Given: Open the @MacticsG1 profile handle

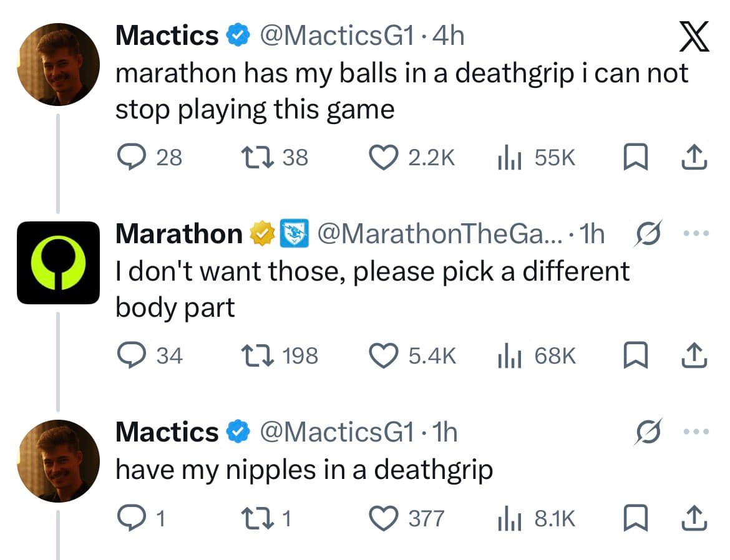Looking at the screenshot, I should [338, 35].
